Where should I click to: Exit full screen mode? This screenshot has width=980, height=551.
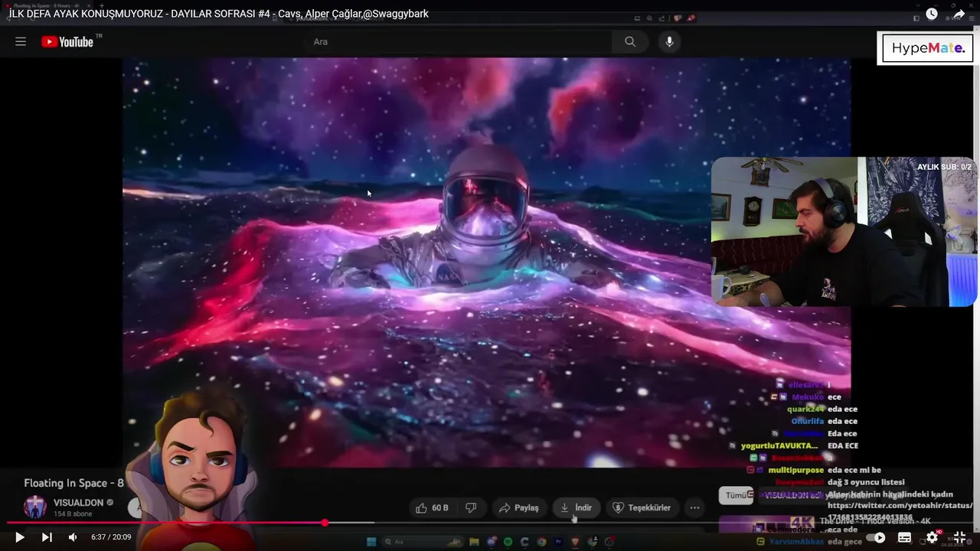(959, 537)
